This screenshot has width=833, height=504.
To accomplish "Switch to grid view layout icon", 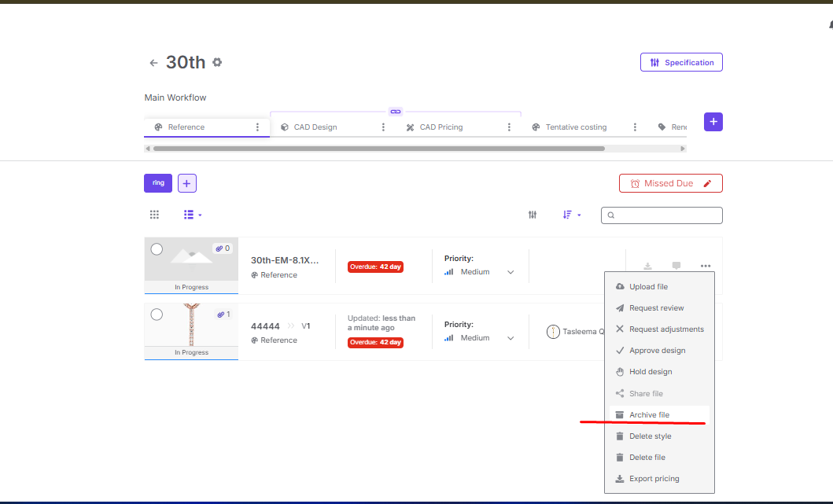I will click(154, 215).
